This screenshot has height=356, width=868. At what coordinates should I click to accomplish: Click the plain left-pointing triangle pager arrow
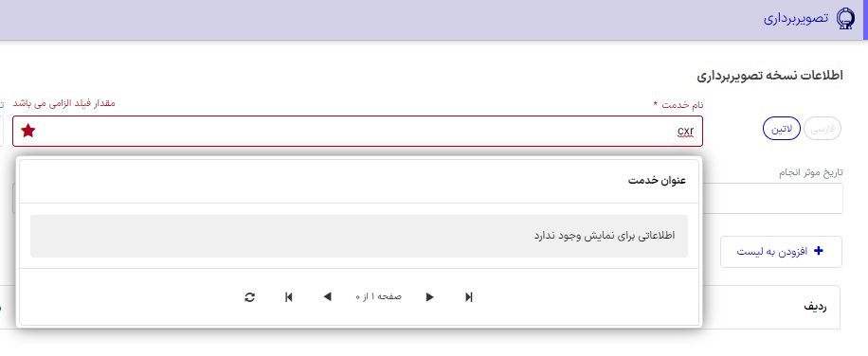click(327, 297)
